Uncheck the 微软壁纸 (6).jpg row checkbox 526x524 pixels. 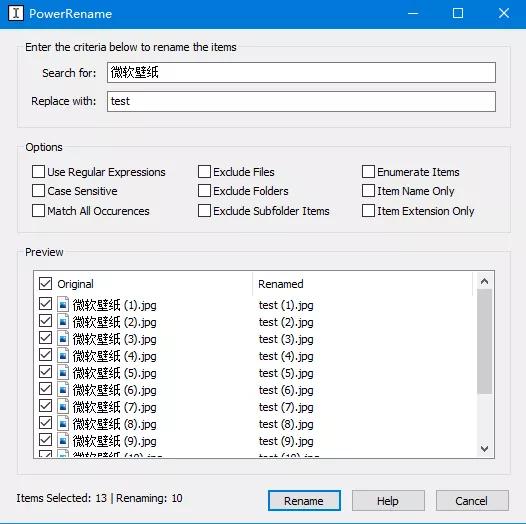(45, 389)
